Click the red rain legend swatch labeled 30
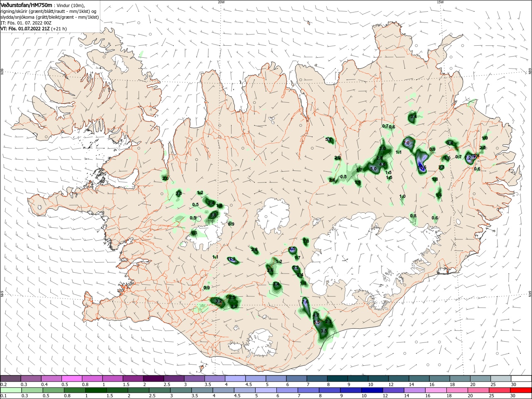Viewport: 532px width, 399px height. click(x=521, y=390)
